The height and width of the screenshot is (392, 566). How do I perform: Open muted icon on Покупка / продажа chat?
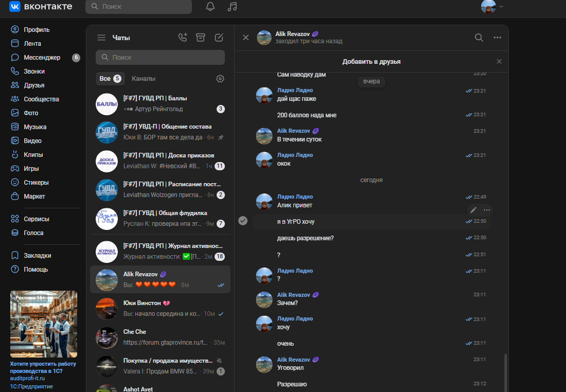pyautogui.click(x=220, y=361)
